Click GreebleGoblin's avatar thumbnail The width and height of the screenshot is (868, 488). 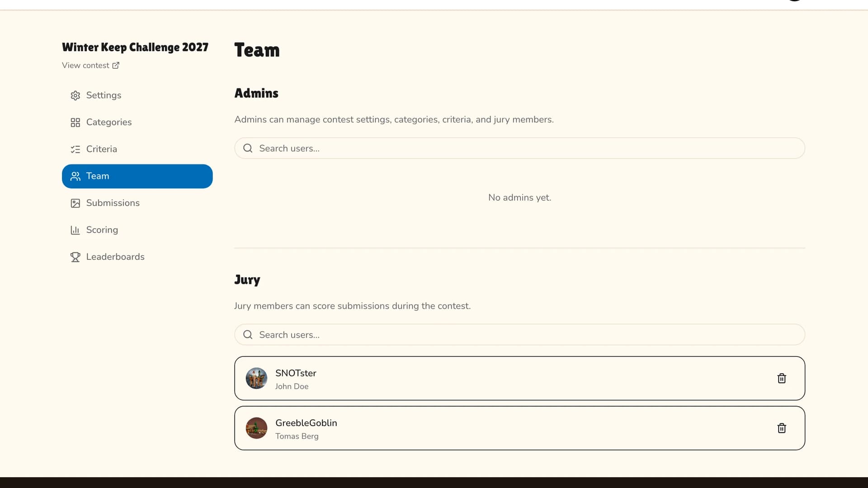click(x=256, y=428)
